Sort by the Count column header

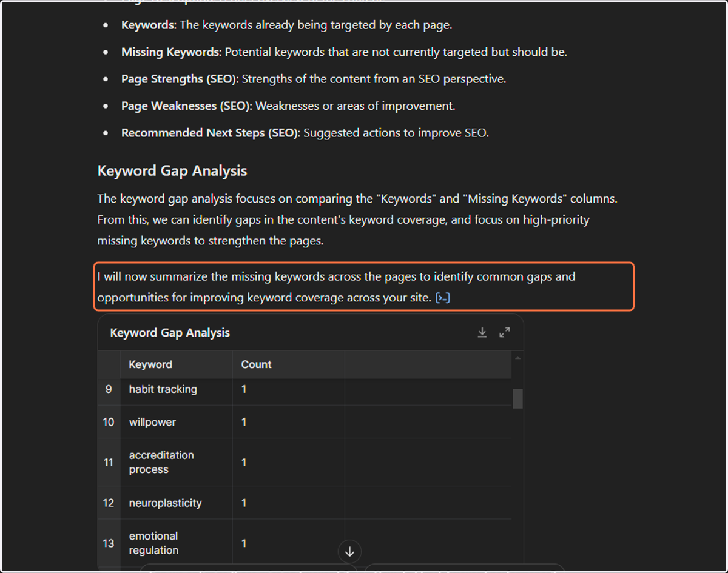click(x=289, y=364)
